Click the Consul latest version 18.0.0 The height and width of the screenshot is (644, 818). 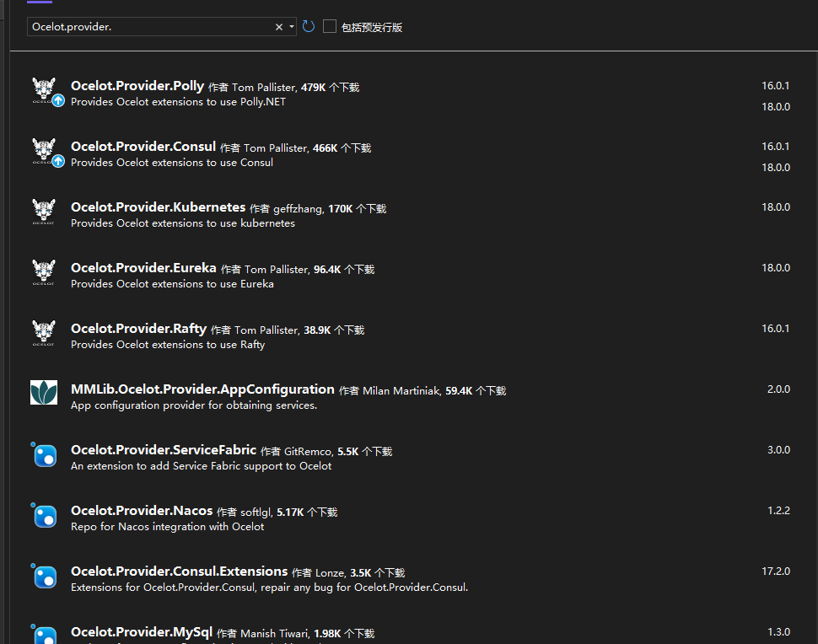(776, 168)
